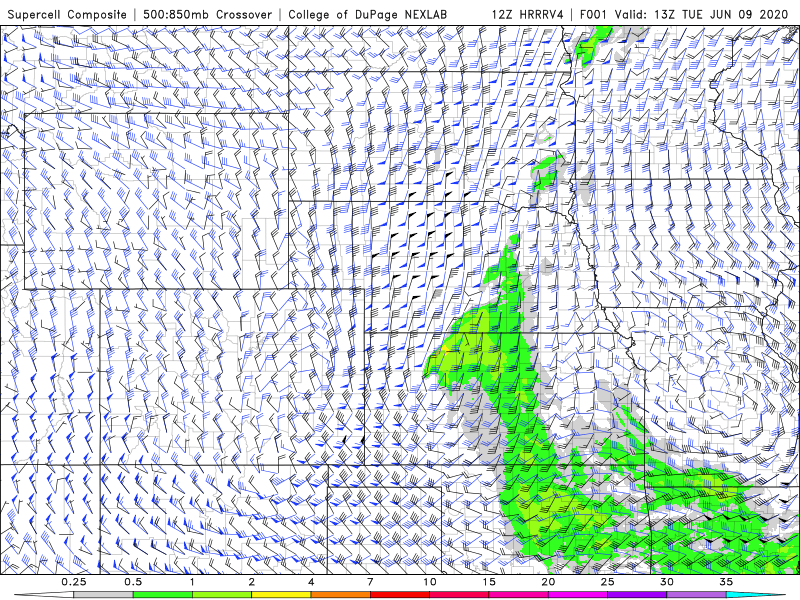800x600 pixels.
Task: Click the gray 0.25–0.5 legend swatch
Action: pos(103,595)
